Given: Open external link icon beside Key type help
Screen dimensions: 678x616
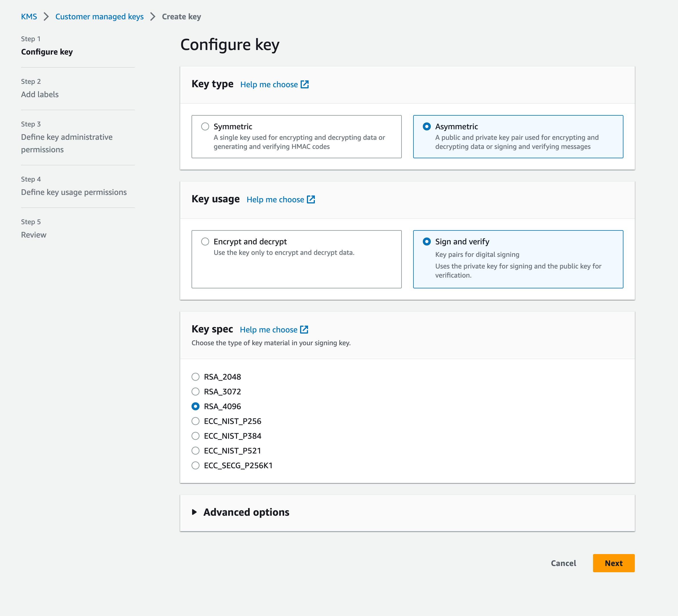Looking at the screenshot, I should (305, 84).
